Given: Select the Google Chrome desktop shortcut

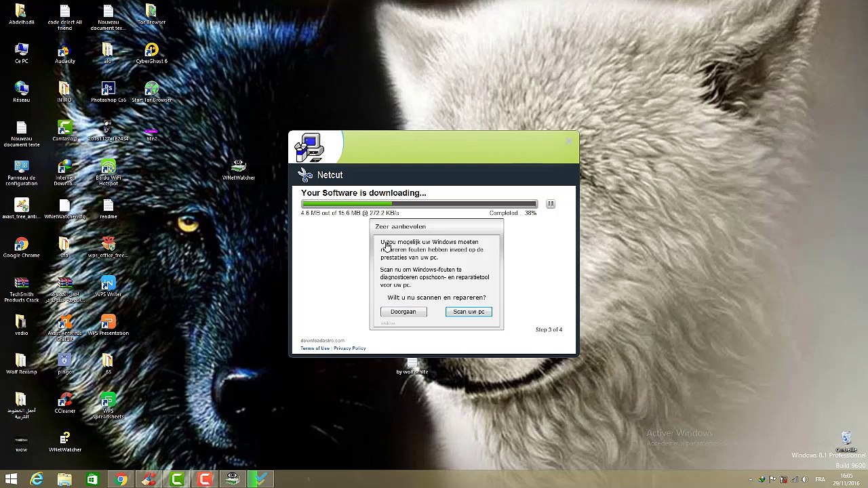Looking at the screenshot, I should [x=21, y=247].
